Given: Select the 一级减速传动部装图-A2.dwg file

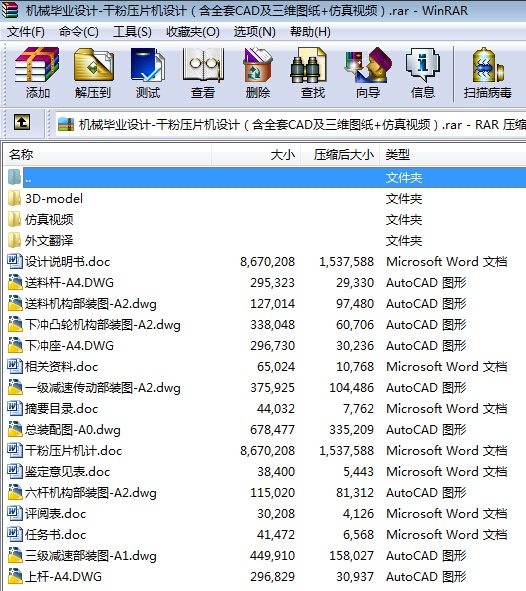Looking at the screenshot, I should 103,388.
